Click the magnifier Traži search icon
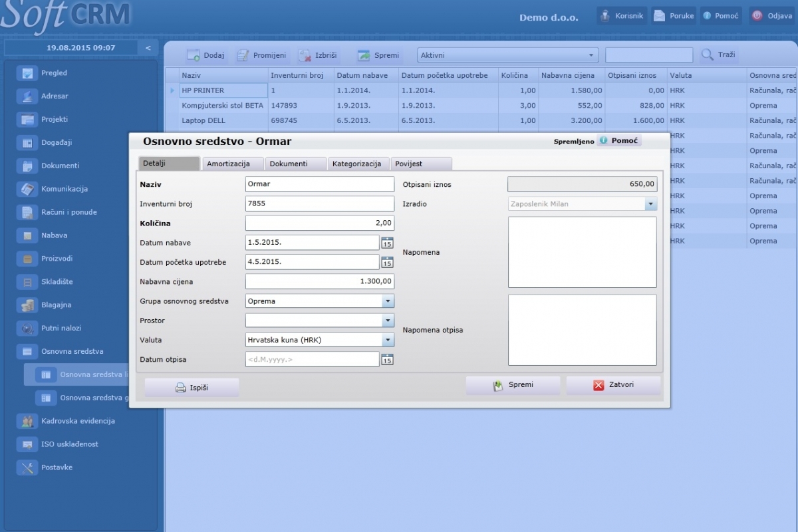The width and height of the screenshot is (798, 532). 707,55
